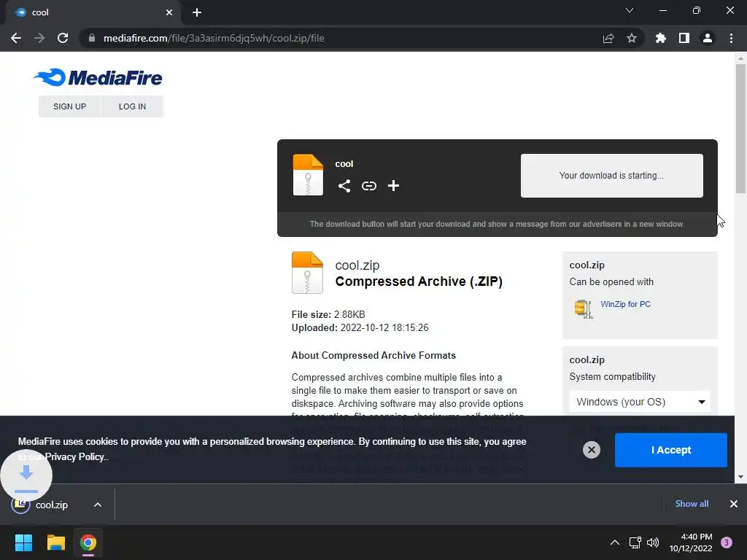Open the Privacy Policy link
The height and width of the screenshot is (560, 747).
(74, 457)
